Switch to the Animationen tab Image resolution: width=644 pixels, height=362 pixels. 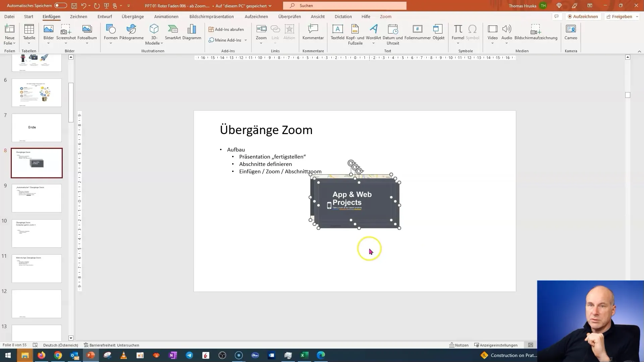(x=166, y=16)
